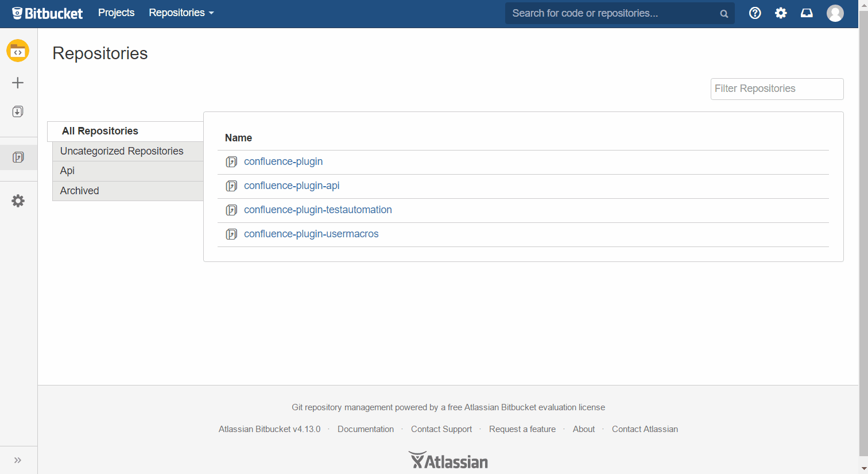Expand the sidebar using the chevron arrows

click(x=18, y=459)
